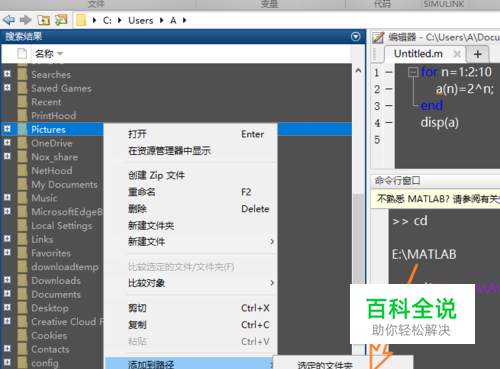Expand the Links folder

7,238
